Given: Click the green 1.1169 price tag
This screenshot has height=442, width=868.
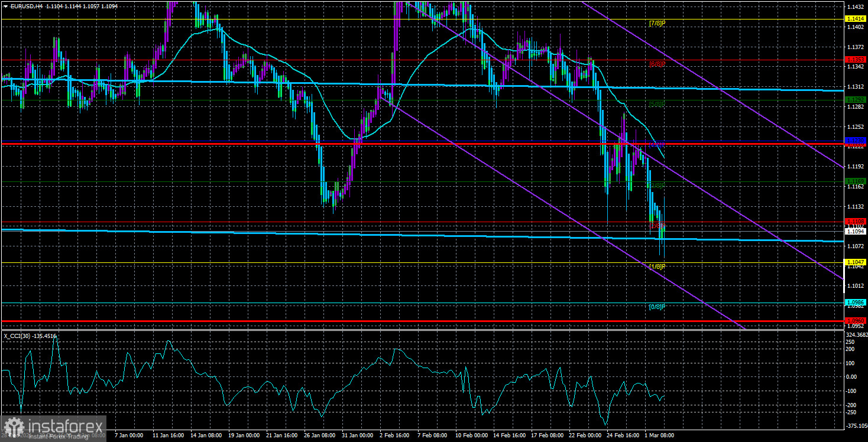Looking at the screenshot, I should click(856, 181).
